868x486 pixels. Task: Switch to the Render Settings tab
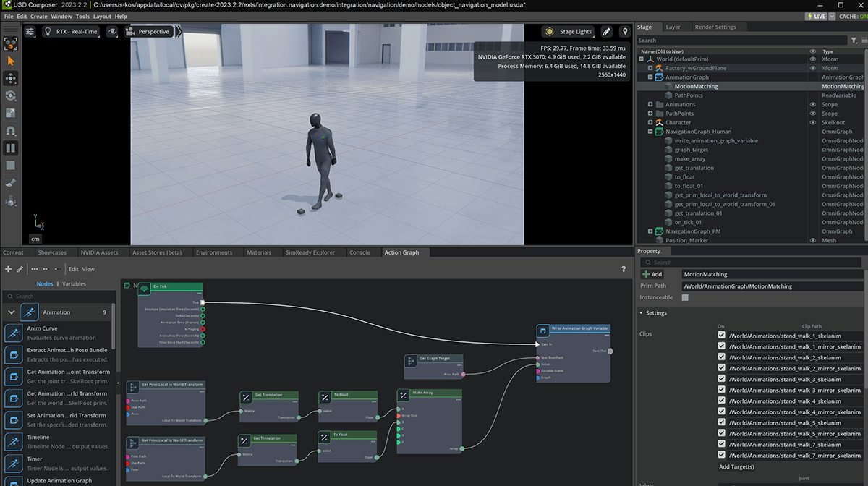click(715, 27)
